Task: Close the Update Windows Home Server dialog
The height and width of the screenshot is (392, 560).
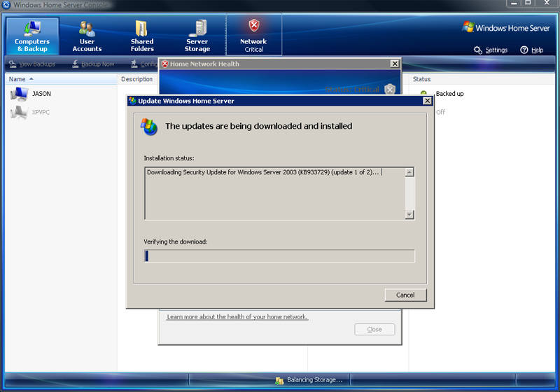Action: (x=427, y=101)
